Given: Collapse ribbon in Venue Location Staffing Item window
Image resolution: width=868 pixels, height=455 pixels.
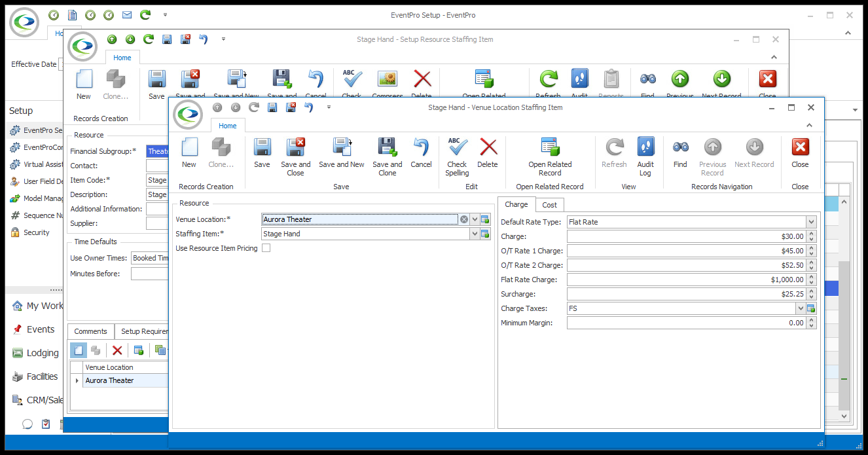Looking at the screenshot, I should click(810, 125).
